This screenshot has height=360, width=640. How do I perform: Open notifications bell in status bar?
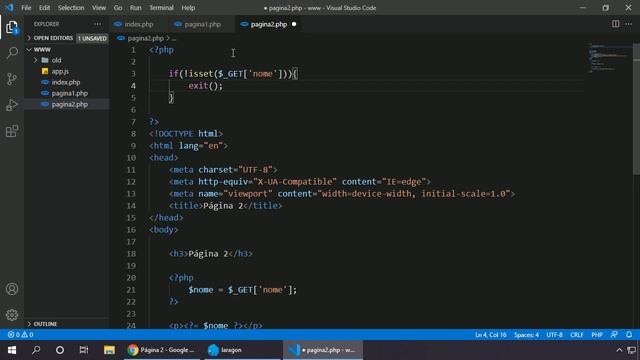tap(629, 335)
